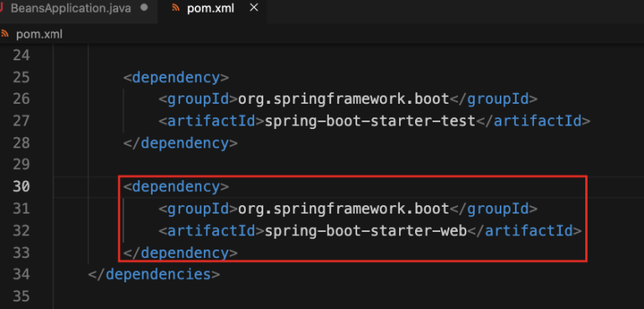
Task: Click the unsaved dot on BeansApplication.java tab
Action: [143, 8]
